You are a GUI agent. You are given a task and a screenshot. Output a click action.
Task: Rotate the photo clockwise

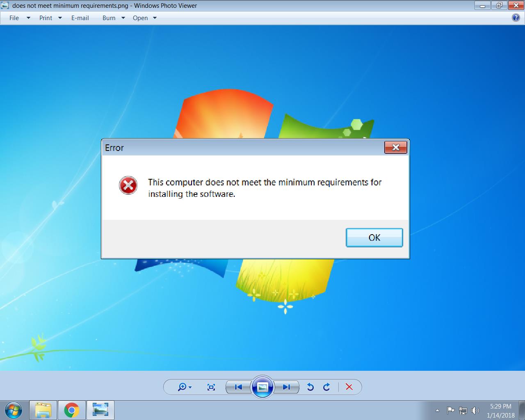point(326,387)
